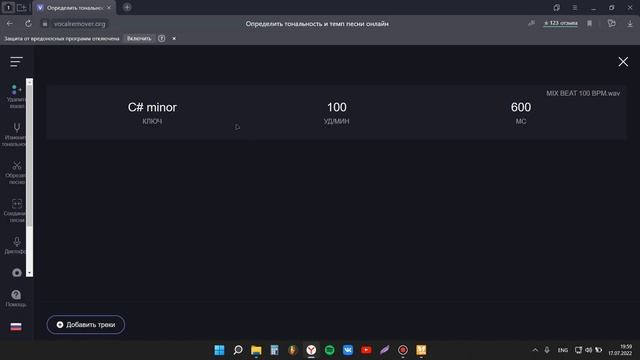Click the "Добавить треки" button
The height and width of the screenshot is (360, 640).
86,324
